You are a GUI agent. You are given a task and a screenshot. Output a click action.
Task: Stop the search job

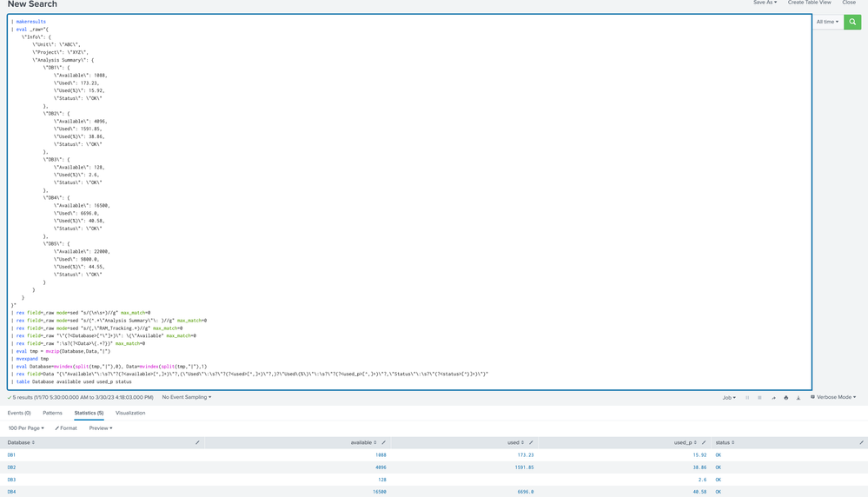click(759, 398)
